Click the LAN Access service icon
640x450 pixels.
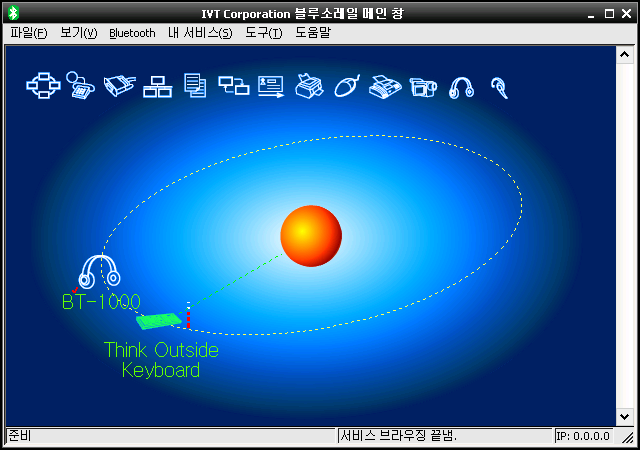tap(158, 87)
